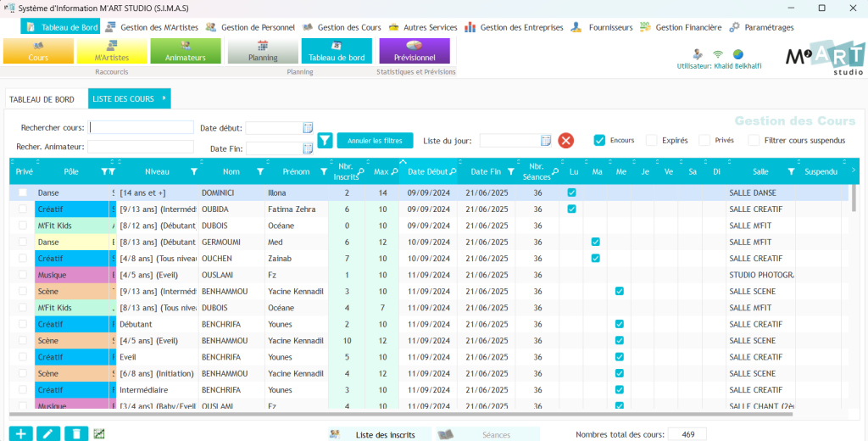Click search icon in Nbr. Inscrits header
This screenshot has height=441, width=868.
tap(361, 172)
